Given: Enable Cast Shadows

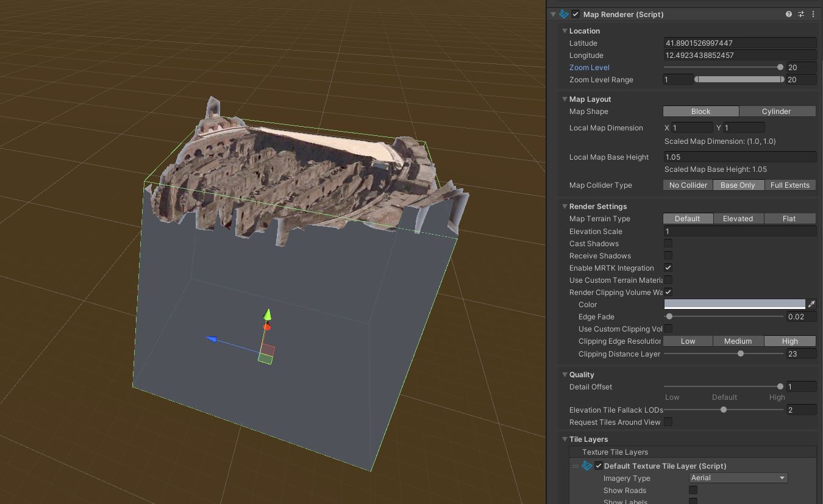Looking at the screenshot, I should tap(668, 243).
